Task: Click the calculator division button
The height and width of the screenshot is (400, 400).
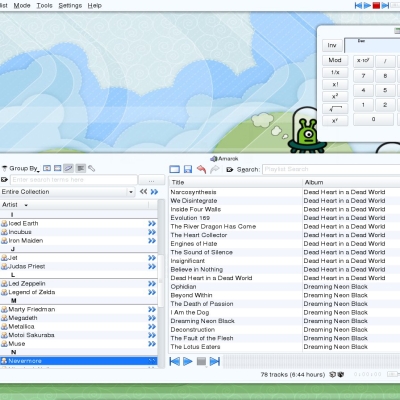Action: (x=385, y=61)
